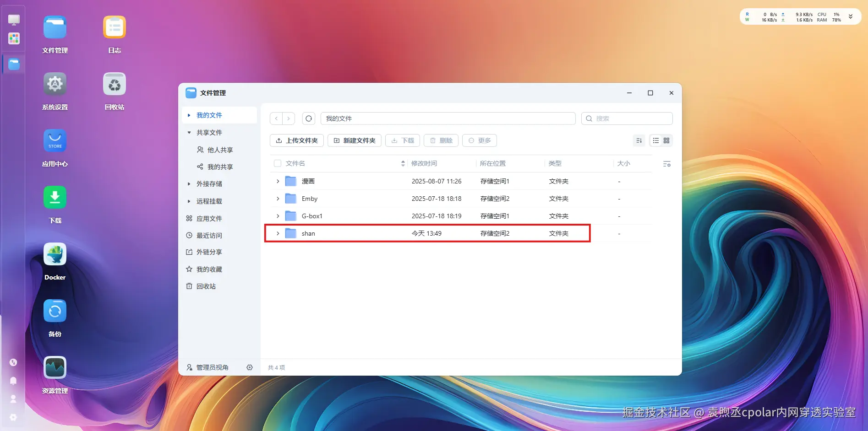Click the 上传文件夹 button
Screen dimensions: 868x431
point(297,140)
